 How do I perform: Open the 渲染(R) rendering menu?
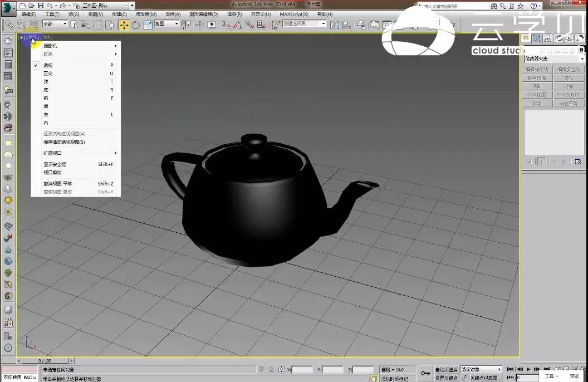(234, 14)
